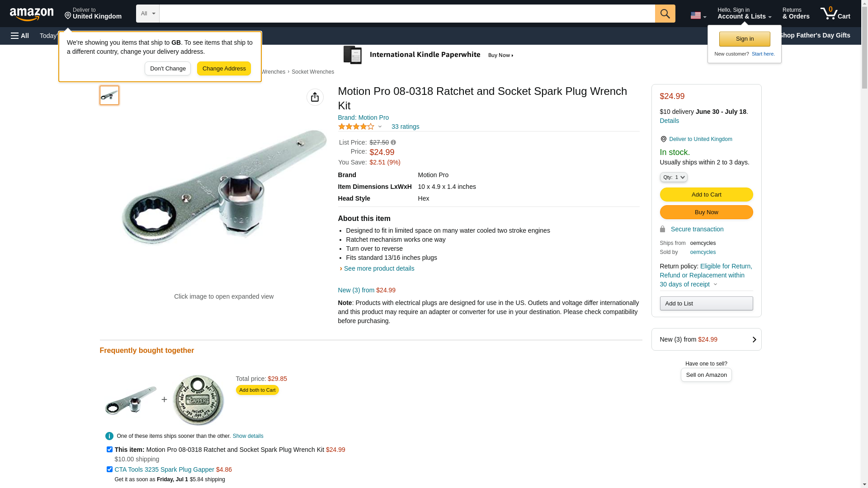The width and height of the screenshot is (868, 488).
Task: Open the All hamburger menu
Action: point(20,36)
